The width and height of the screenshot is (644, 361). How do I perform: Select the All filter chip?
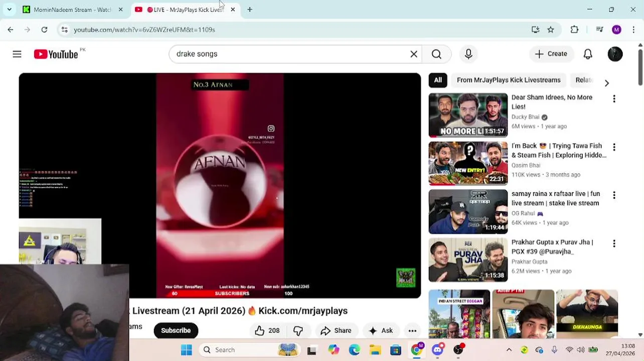tap(438, 80)
